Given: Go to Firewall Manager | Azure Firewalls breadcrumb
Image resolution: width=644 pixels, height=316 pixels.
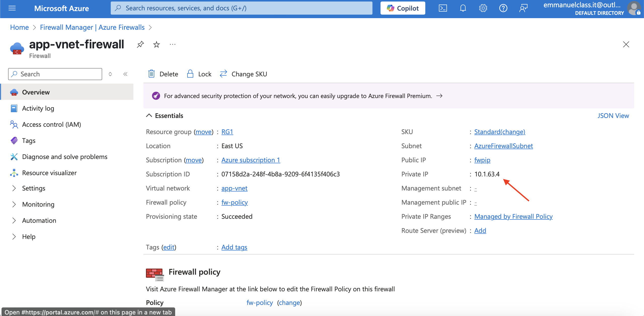Looking at the screenshot, I should (92, 27).
